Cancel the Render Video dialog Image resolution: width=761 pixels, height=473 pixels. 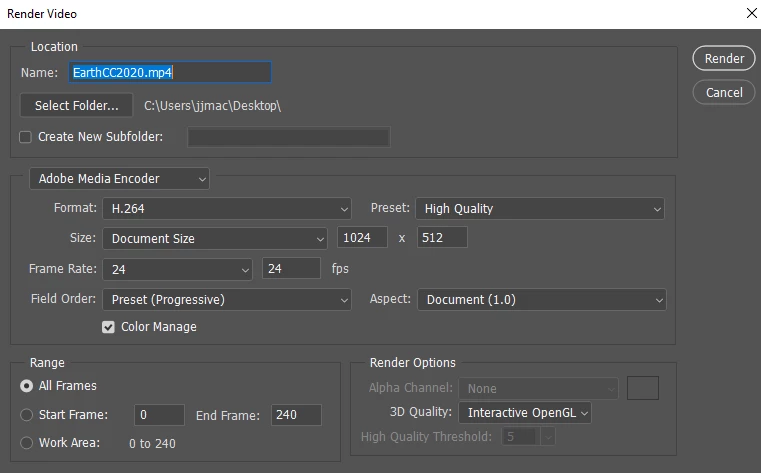coord(724,92)
